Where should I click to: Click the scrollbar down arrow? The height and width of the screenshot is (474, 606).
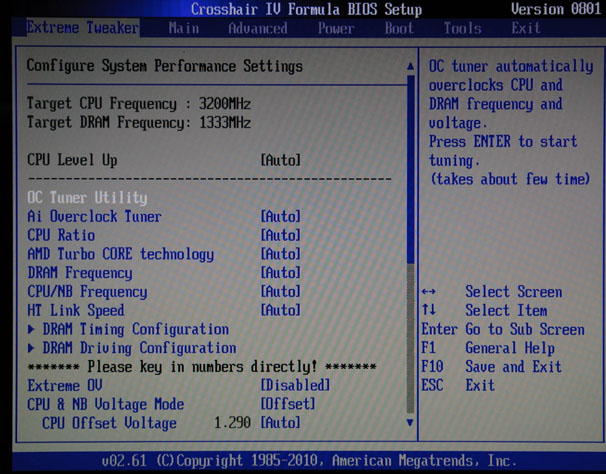pyautogui.click(x=410, y=423)
